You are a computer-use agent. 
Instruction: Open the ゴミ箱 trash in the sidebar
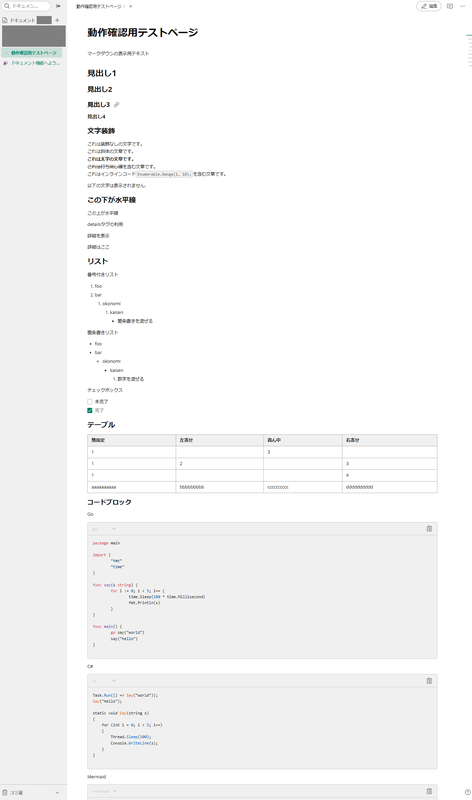click(15, 792)
